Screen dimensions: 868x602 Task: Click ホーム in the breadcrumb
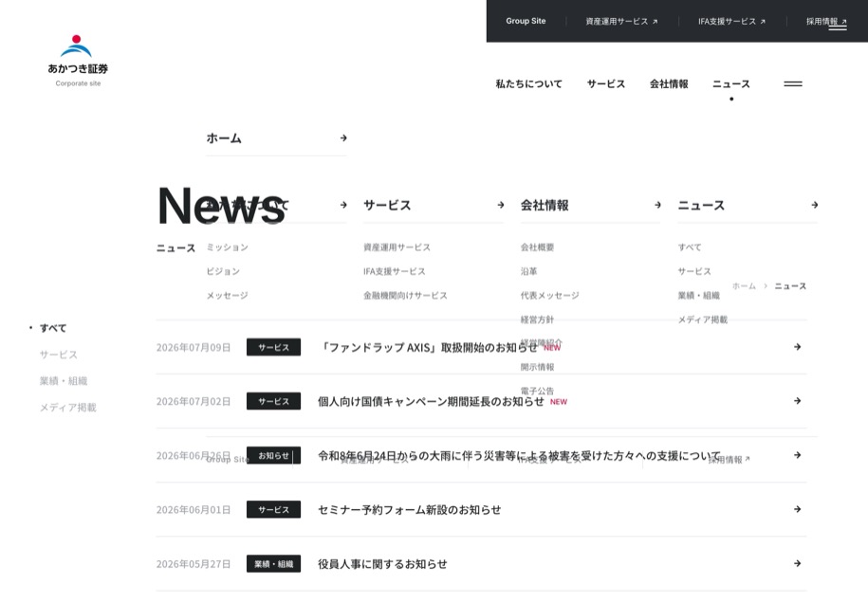coord(744,286)
